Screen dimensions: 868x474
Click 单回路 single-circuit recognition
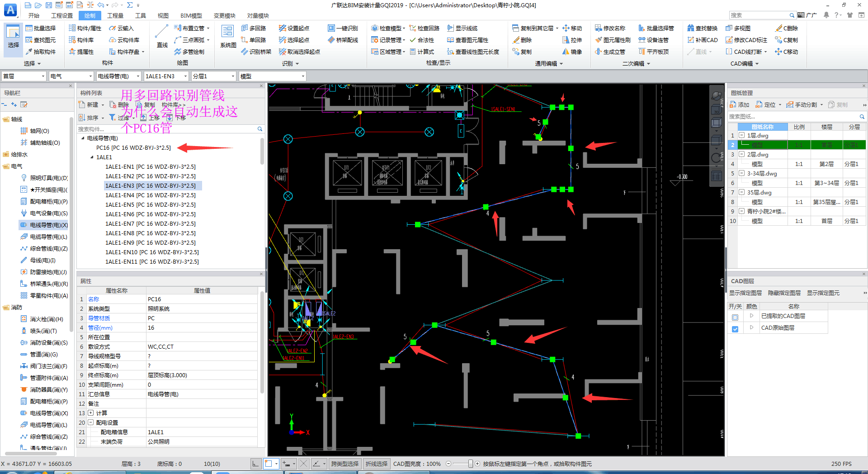pos(254,40)
